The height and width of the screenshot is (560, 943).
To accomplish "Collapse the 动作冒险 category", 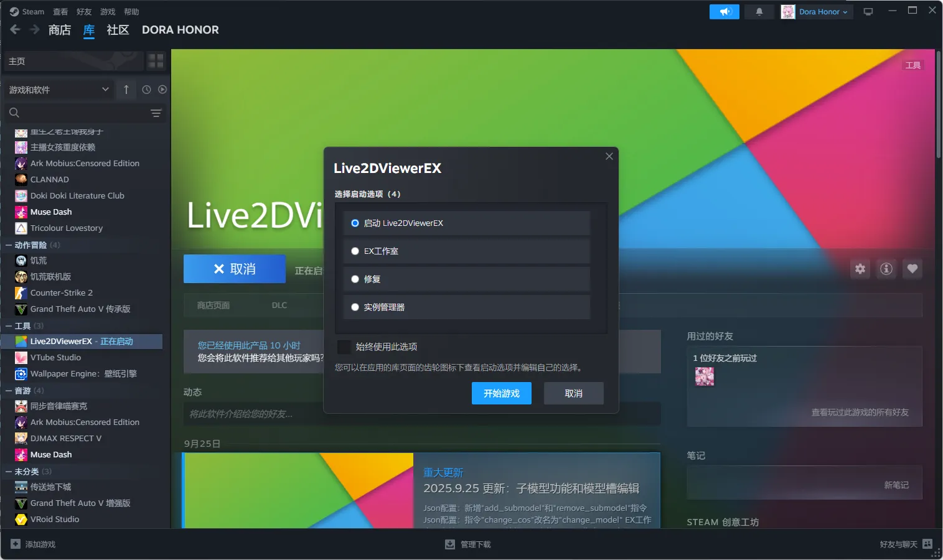I will click(9, 245).
